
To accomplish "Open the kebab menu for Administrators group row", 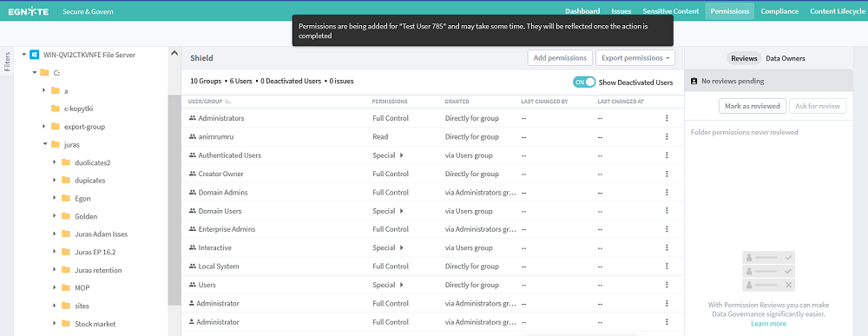I will 667,118.
